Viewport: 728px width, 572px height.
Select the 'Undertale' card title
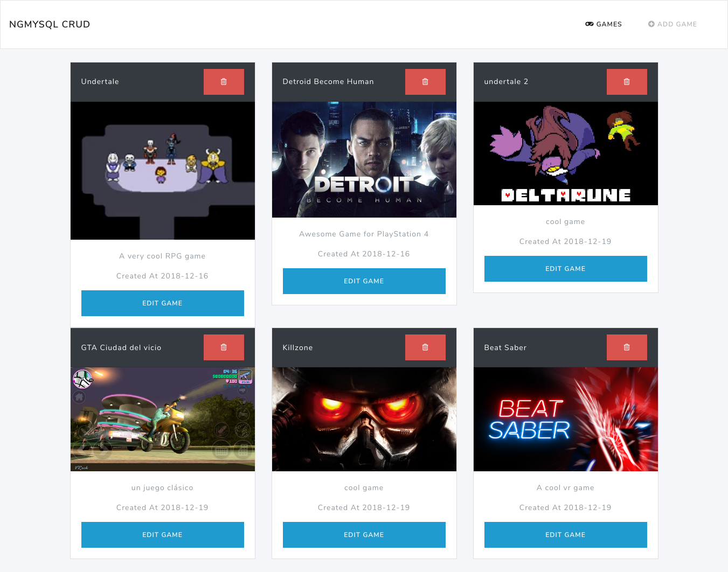[x=100, y=82]
